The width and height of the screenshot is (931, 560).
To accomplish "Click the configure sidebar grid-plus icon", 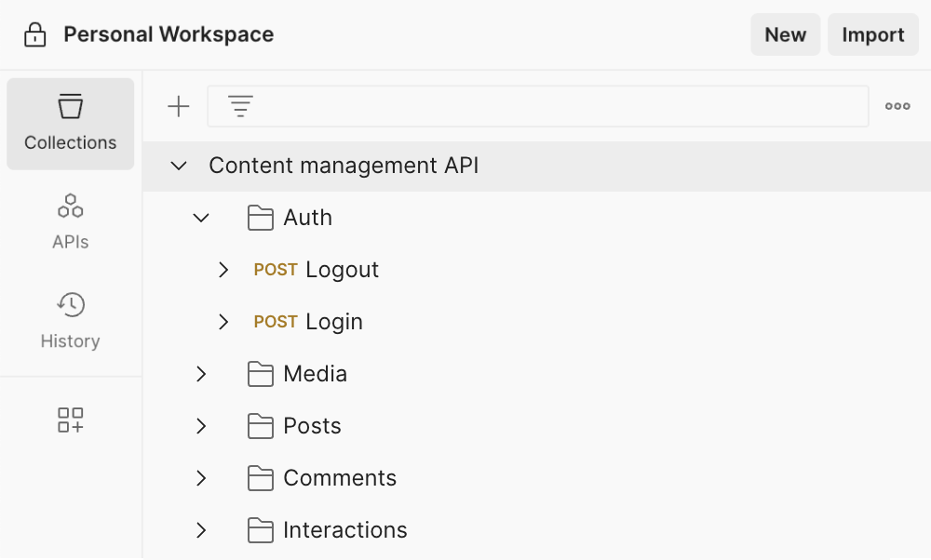I will click(x=71, y=420).
